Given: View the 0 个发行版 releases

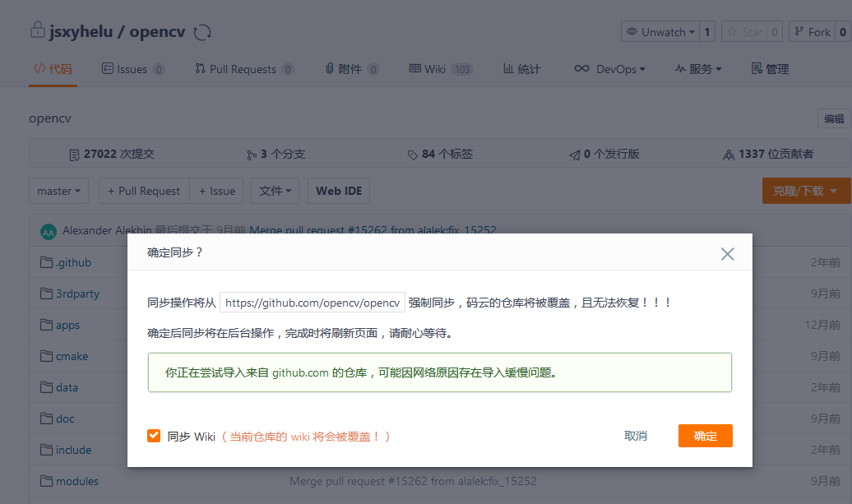Looking at the screenshot, I should tap(604, 155).
